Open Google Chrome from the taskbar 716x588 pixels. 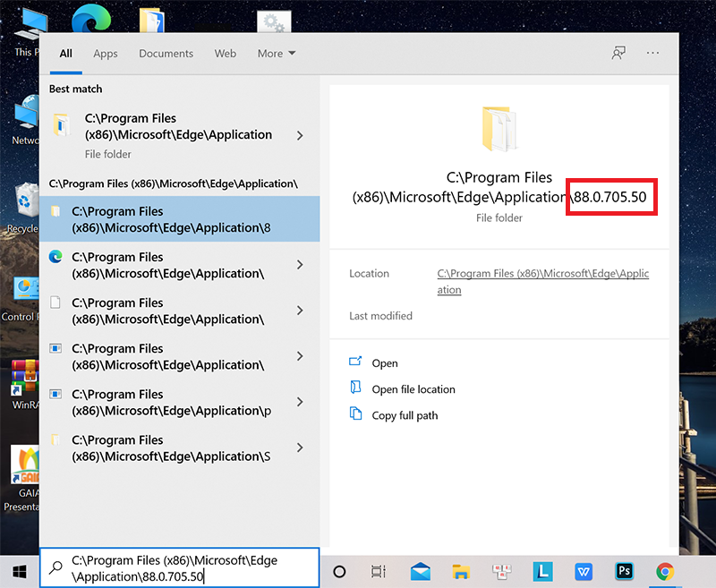click(x=665, y=572)
